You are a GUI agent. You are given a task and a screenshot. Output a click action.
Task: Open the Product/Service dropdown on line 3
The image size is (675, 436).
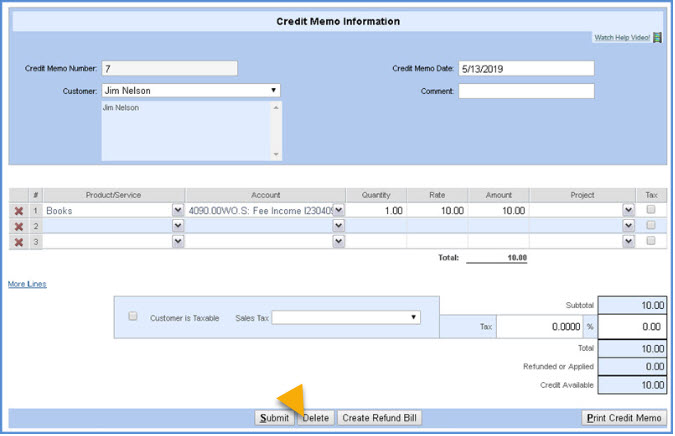coord(178,241)
